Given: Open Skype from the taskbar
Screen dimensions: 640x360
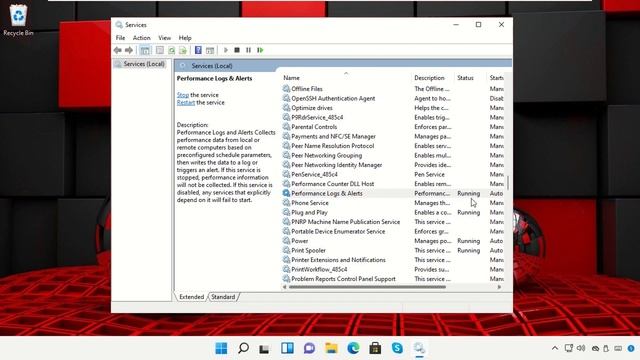Looking at the screenshot, I should point(398,348).
